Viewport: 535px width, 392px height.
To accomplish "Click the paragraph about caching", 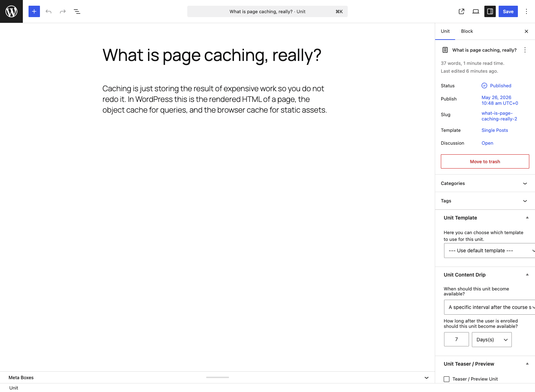I will 215,99.
